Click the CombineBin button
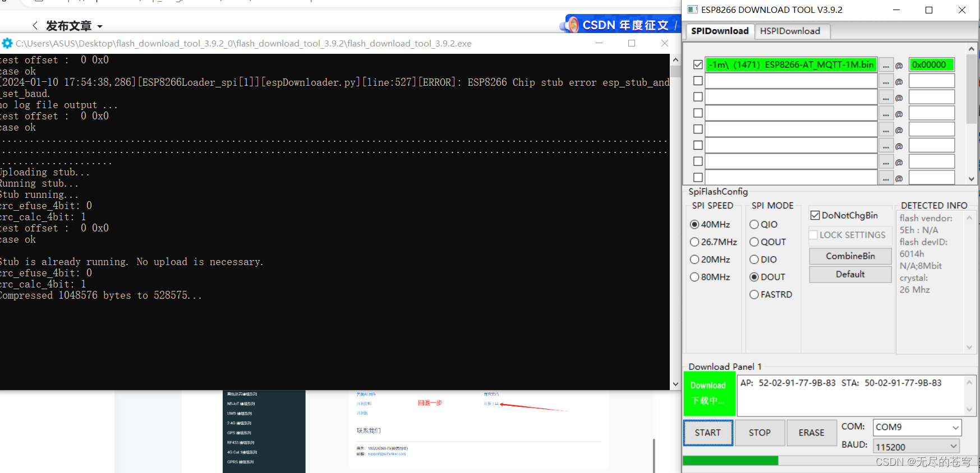The height and width of the screenshot is (473, 980). 850,256
